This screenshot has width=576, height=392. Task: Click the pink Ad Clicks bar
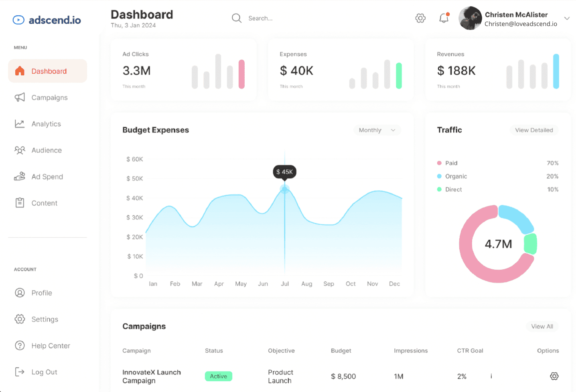[241, 74]
